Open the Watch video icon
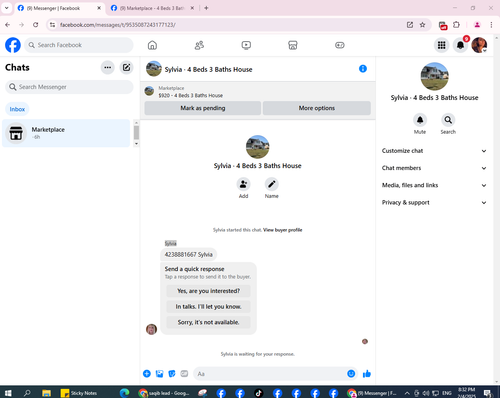This screenshot has width=500, height=398. pyautogui.click(x=246, y=45)
